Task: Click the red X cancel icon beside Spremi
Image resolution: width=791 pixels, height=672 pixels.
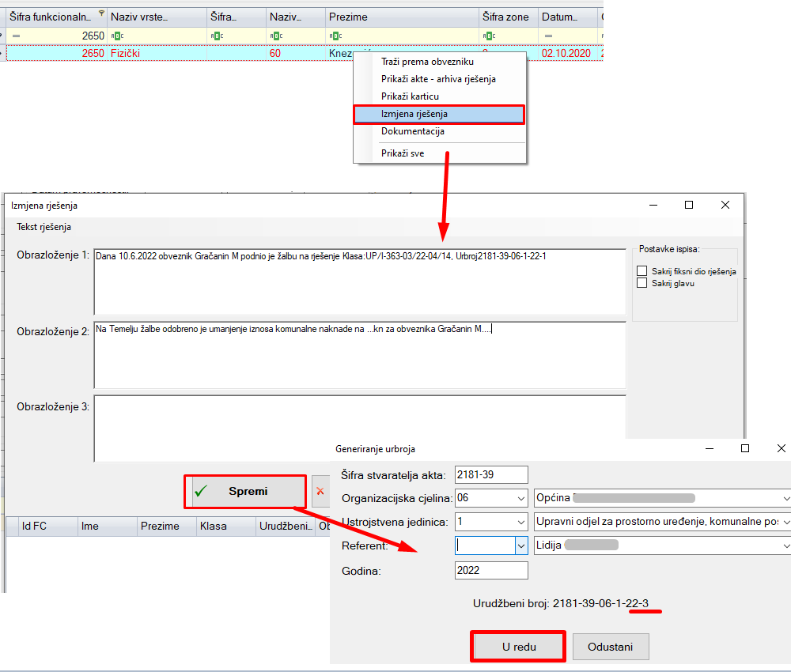Action: (320, 491)
